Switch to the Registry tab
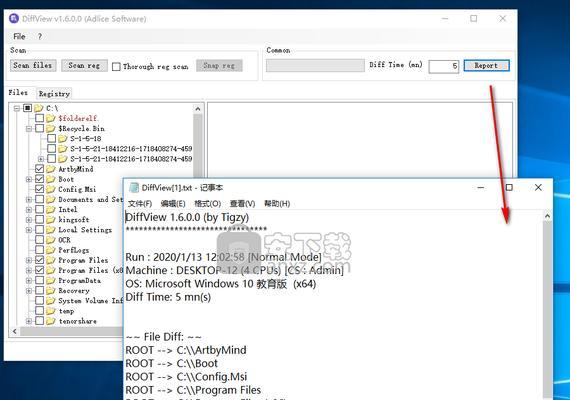Screen dimensions: 570x400 click(x=54, y=94)
